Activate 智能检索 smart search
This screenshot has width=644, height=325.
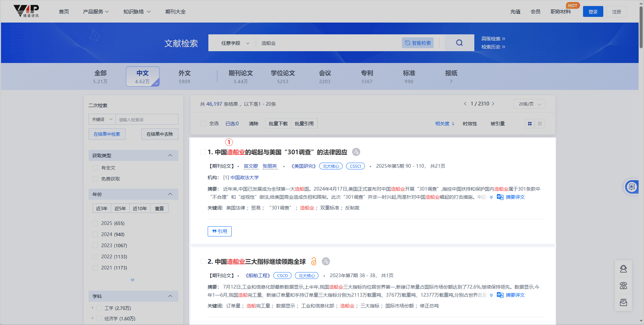[418, 43]
